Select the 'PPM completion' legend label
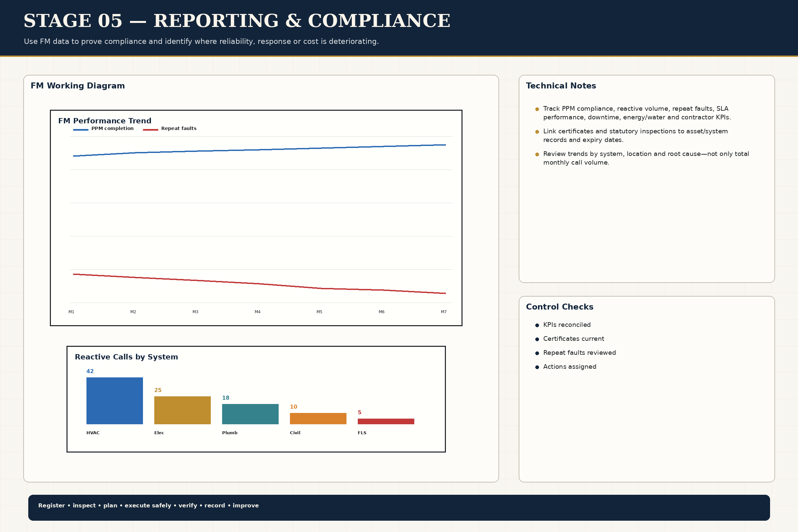The width and height of the screenshot is (798, 532). point(112,129)
